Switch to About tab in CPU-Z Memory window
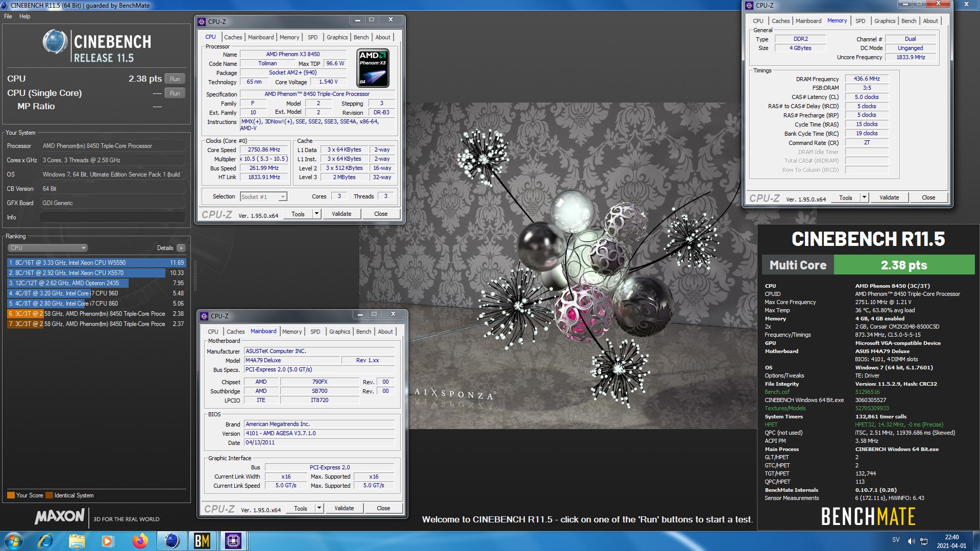This screenshot has height=551, width=980. click(930, 21)
